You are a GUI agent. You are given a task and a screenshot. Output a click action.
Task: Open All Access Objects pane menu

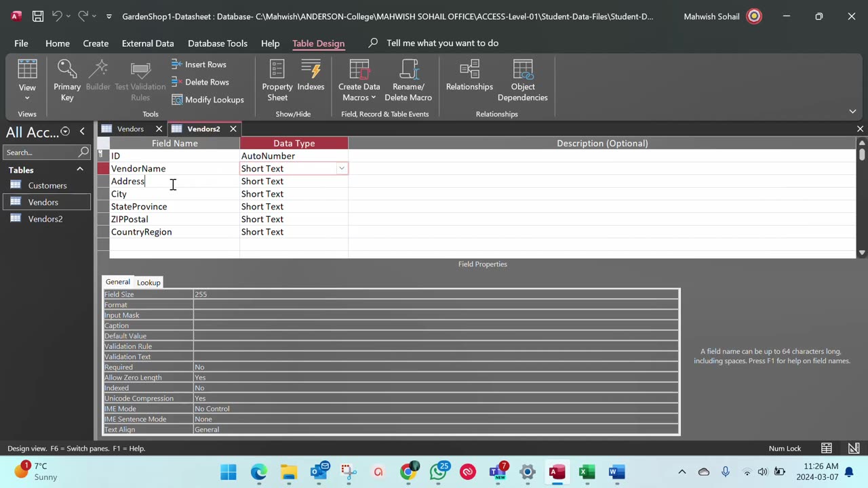coord(65,131)
